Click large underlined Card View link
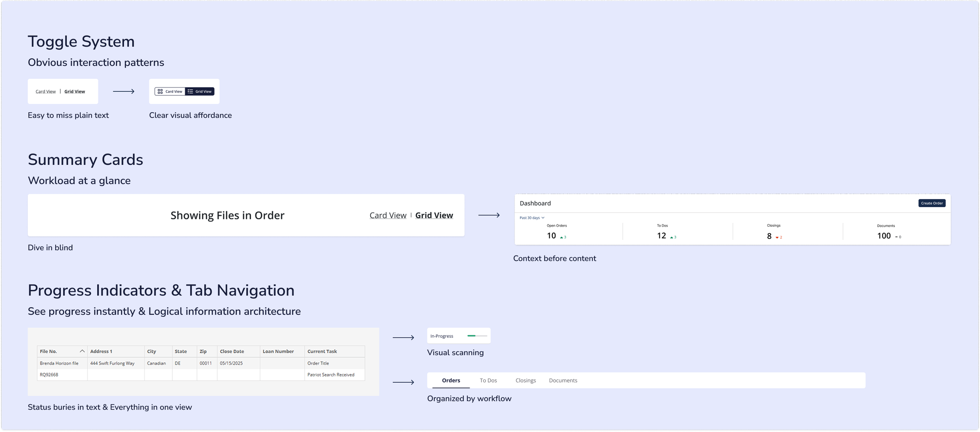 388,215
